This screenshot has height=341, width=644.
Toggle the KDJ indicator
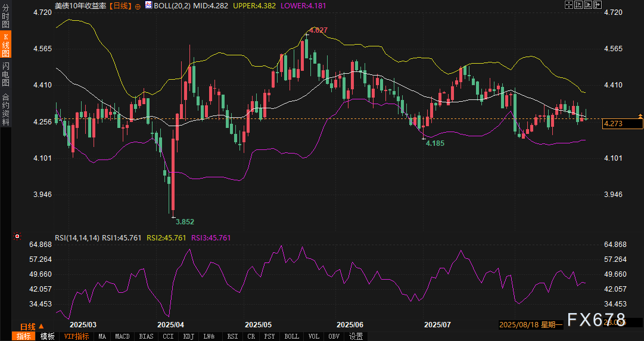(x=189, y=336)
